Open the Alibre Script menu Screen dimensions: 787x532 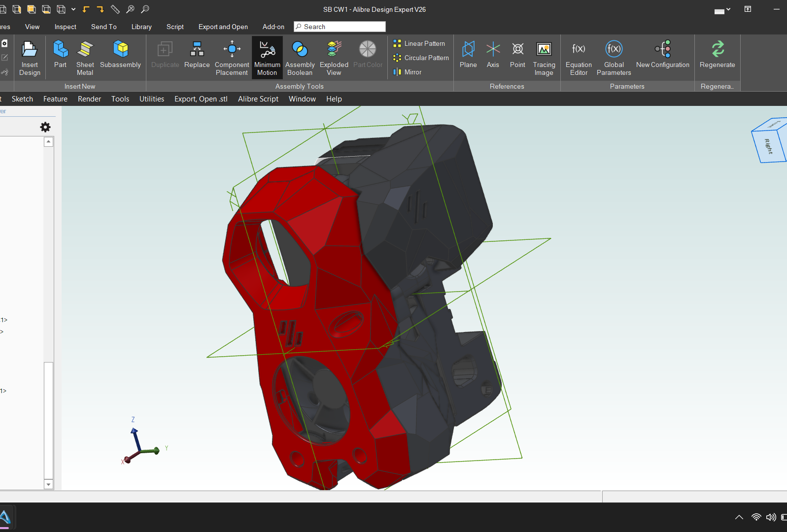pyautogui.click(x=258, y=99)
